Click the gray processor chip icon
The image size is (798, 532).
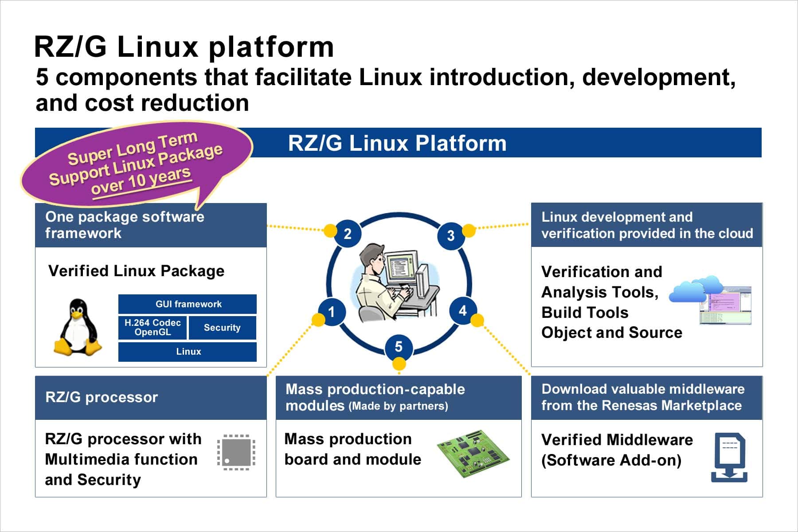coord(236,452)
